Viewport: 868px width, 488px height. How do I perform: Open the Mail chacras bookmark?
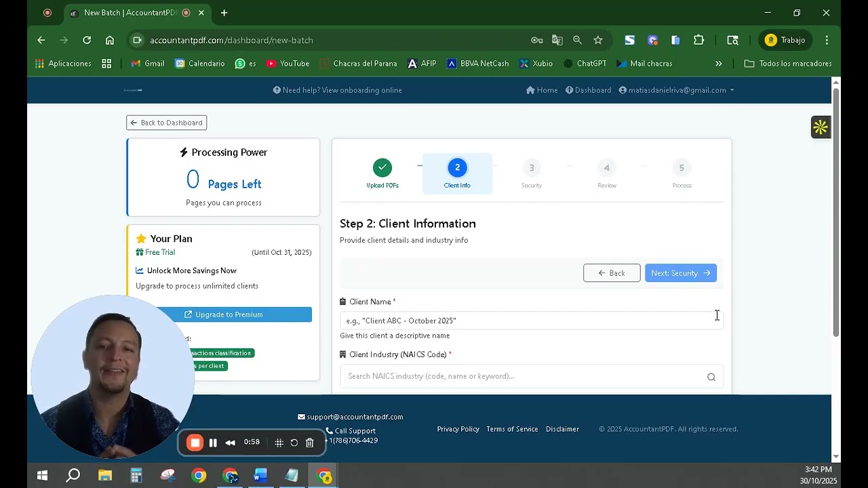[x=645, y=64]
